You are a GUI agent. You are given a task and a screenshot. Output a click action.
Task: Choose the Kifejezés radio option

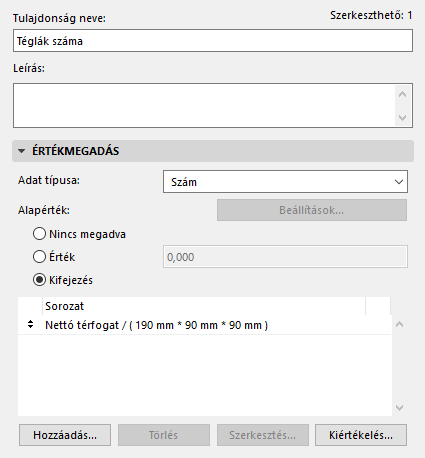[x=39, y=280]
